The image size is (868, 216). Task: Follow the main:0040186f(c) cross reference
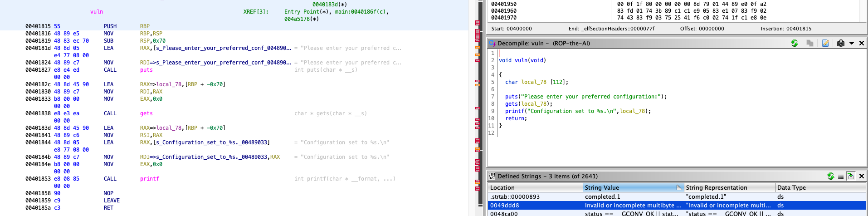[x=361, y=12]
